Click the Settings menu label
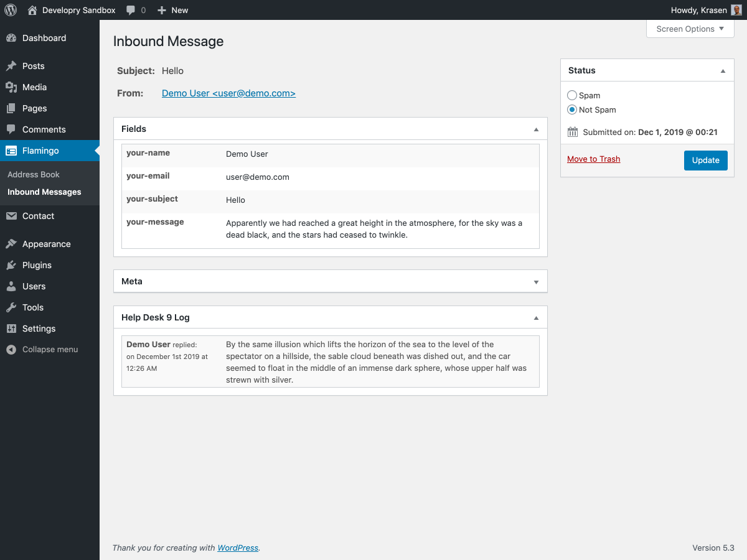 (x=39, y=329)
